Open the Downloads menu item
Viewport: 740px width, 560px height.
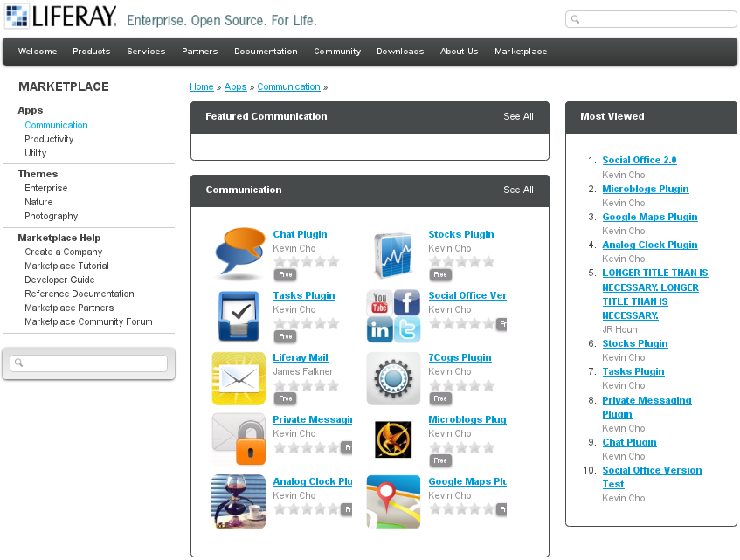pos(400,52)
